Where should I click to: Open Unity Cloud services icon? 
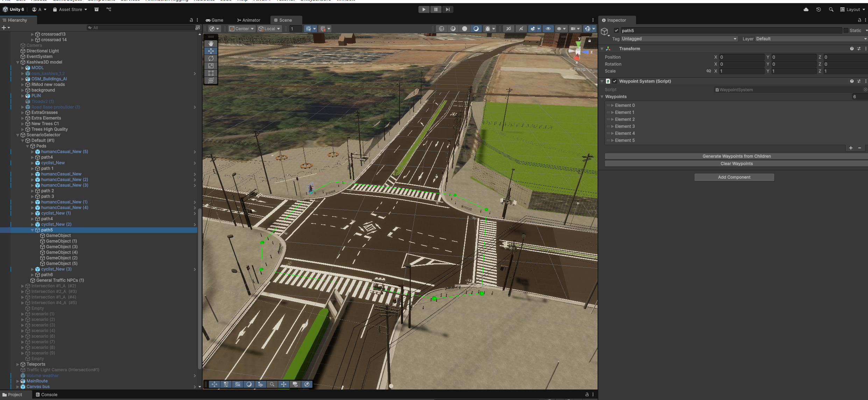[806, 9]
